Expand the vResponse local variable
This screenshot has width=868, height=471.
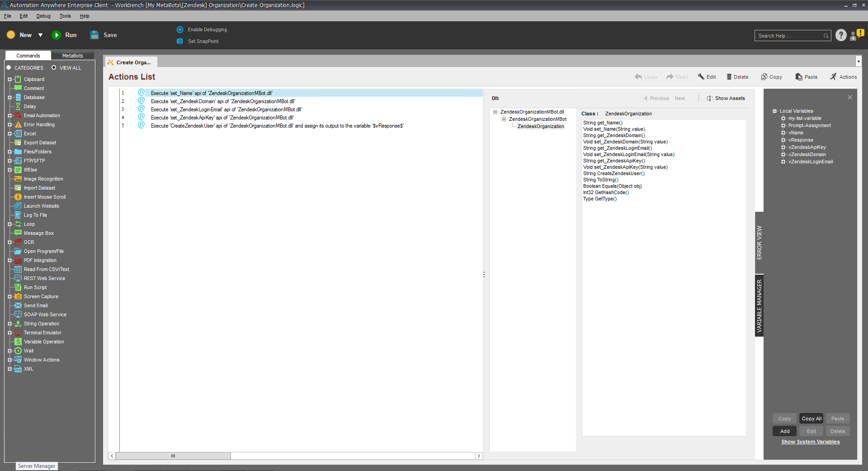point(783,140)
